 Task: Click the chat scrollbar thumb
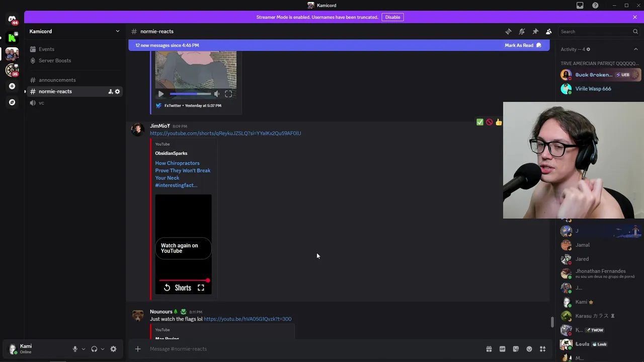point(552,322)
